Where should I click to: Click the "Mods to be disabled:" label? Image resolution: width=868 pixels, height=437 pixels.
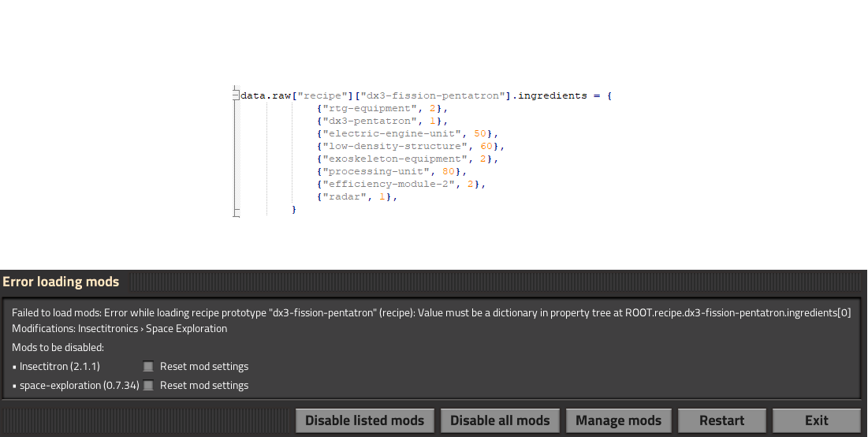(58, 347)
